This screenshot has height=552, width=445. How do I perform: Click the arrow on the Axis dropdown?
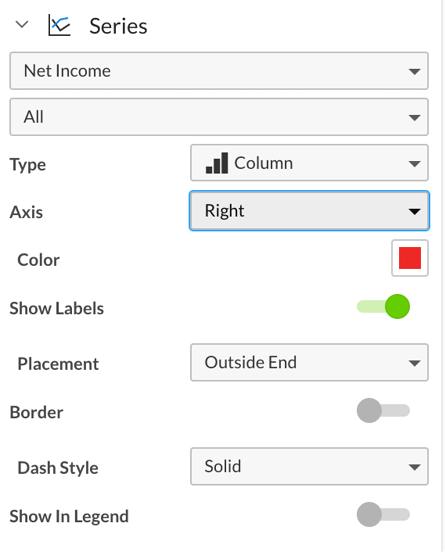pos(414,211)
